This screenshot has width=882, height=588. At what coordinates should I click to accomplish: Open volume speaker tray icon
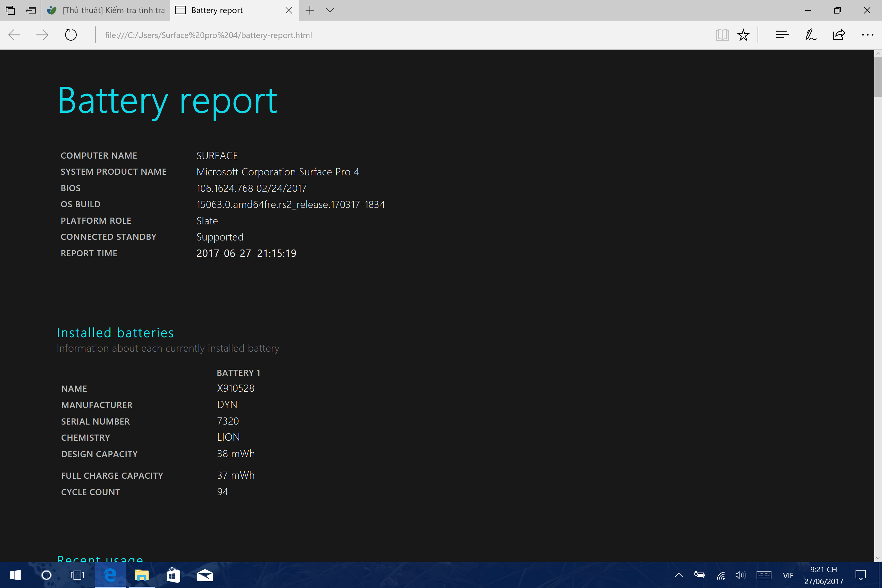[740, 575]
